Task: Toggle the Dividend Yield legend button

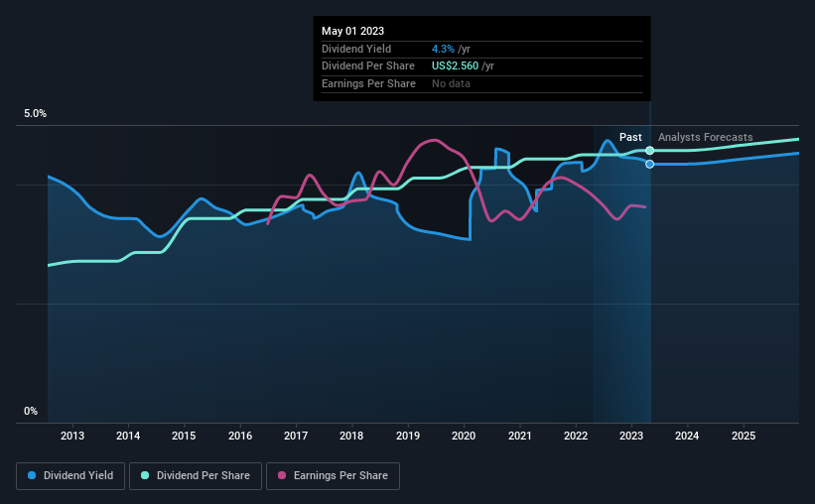Action: [x=70, y=476]
